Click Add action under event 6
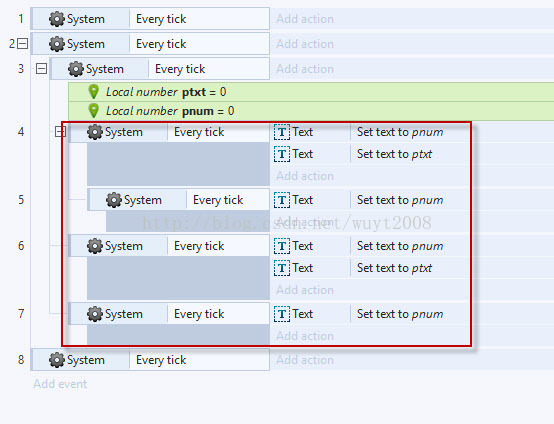This screenshot has height=424, width=554. [x=305, y=290]
